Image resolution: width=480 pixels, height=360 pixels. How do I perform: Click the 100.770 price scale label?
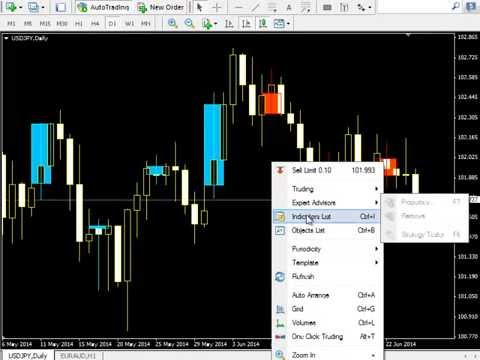[x=467, y=336]
